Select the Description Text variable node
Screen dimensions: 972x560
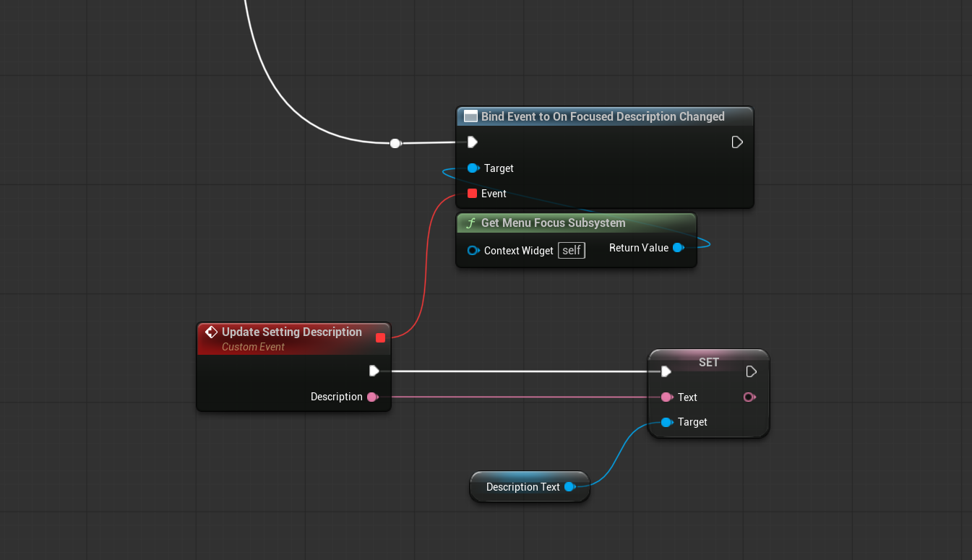pos(530,487)
